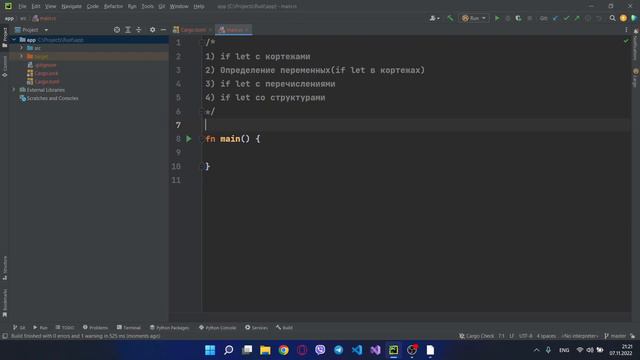640x360 pixels.
Task: Click the select opened file target icon
Action: [x=117, y=30]
